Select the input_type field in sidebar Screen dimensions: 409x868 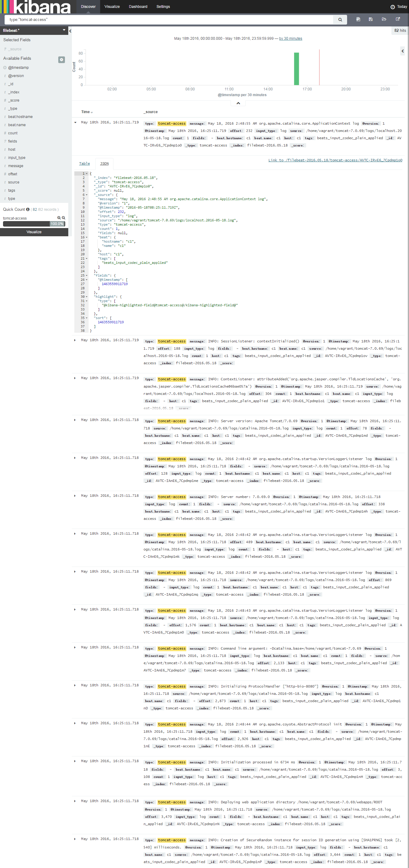(16, 158)
